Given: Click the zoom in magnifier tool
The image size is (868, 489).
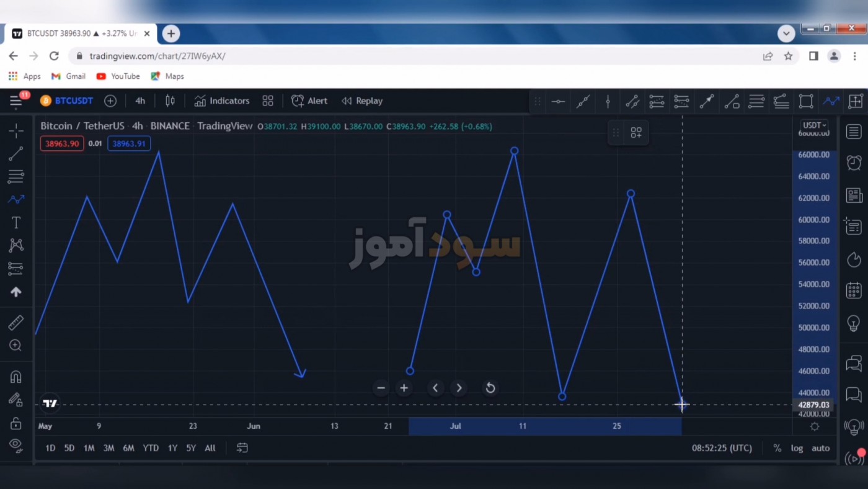Looking at the screenshot, I should click(x=16, y=346).
